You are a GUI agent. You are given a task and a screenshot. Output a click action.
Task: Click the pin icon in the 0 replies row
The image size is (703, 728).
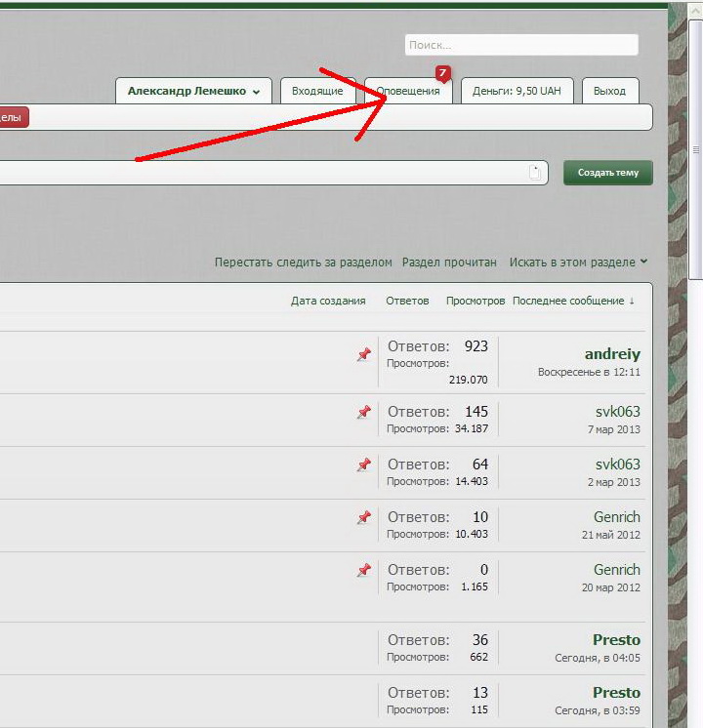[x=363, y=570]
